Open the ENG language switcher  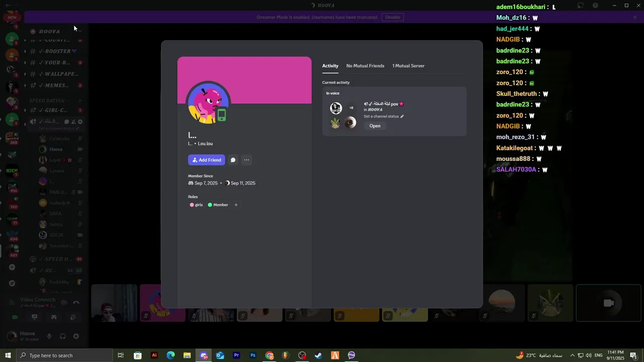[x=599, y=355]
